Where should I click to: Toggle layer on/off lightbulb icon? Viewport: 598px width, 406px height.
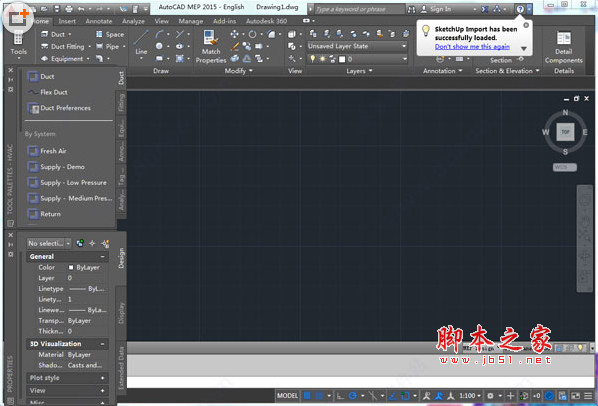[313, 59]
